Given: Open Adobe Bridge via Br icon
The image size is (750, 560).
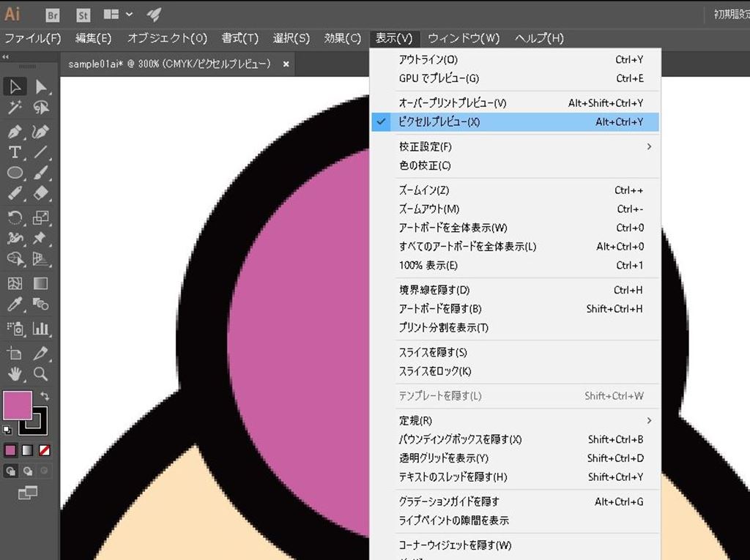Looking at the screenshot, I should [x=53, y=15].
